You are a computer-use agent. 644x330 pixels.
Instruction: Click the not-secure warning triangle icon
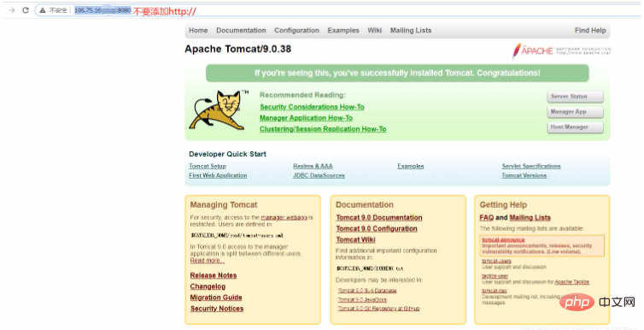pyautogui.click(x=43, y=10)
